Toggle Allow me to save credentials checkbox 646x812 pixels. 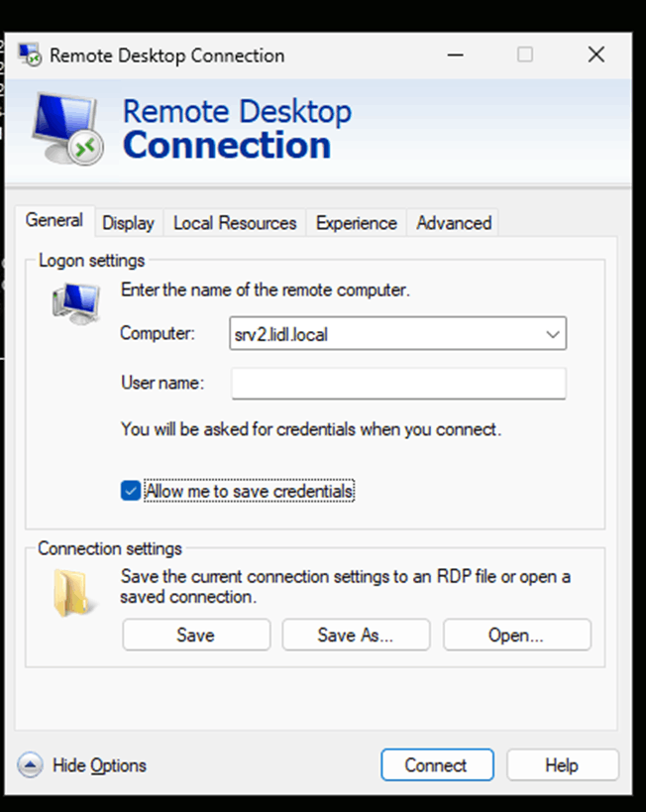[x=131, y=491]
